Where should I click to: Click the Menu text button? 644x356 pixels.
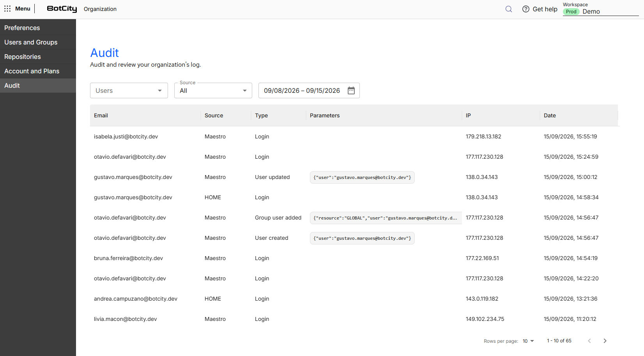pyautogui.click(x=23, y=9)
